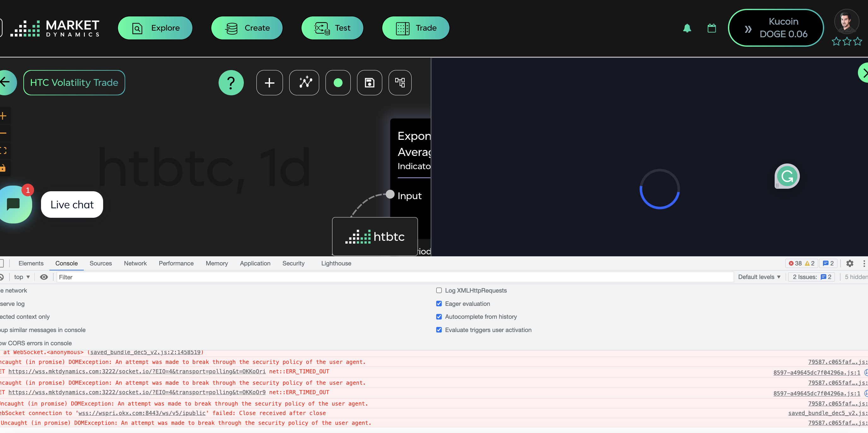868x433 pixels.
Task: Open the Default levels dropdown
Action: pyautogui.click(x=759, y=277)
